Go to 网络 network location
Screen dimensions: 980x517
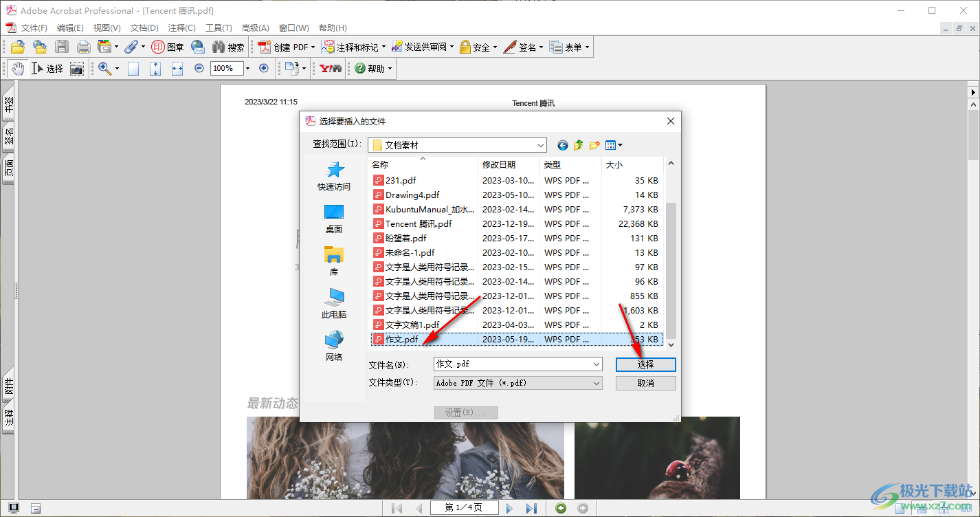tap(334, 346)
